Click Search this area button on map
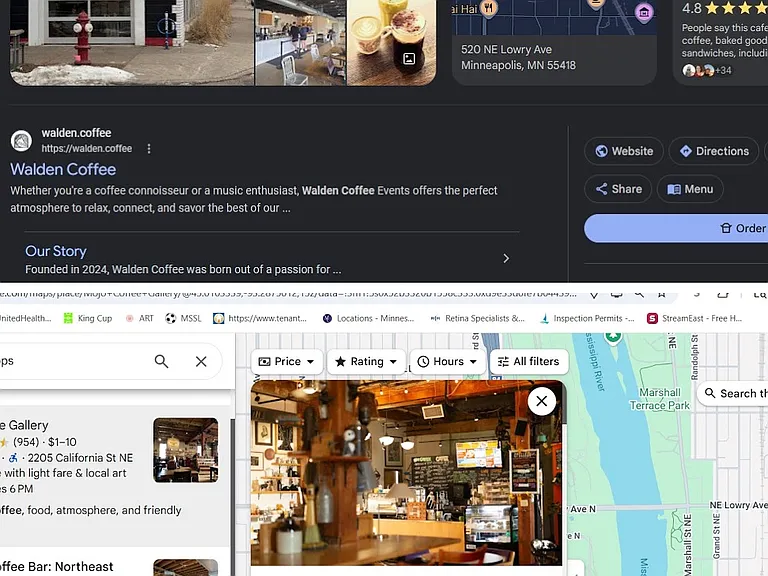The image size is (768, 576). coord(733,393)
